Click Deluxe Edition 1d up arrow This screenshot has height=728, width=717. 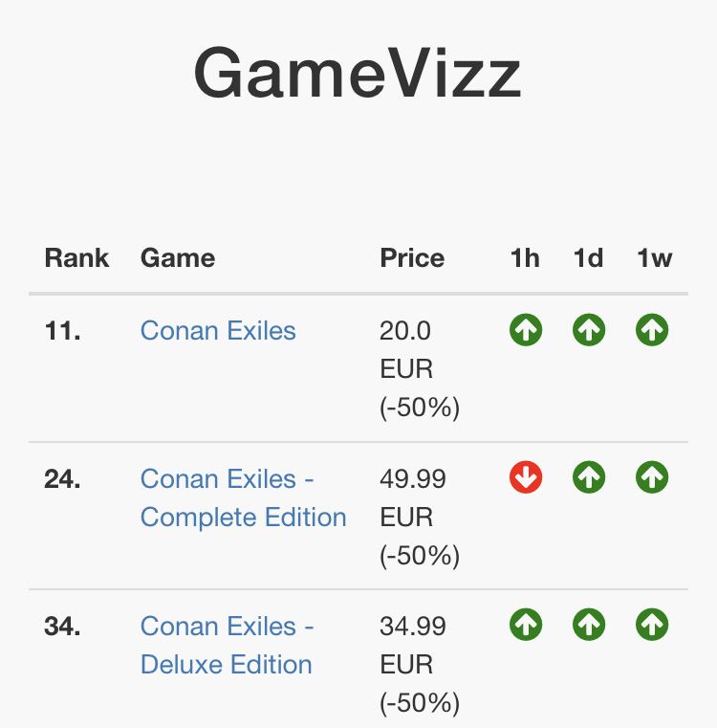point(589,626)
